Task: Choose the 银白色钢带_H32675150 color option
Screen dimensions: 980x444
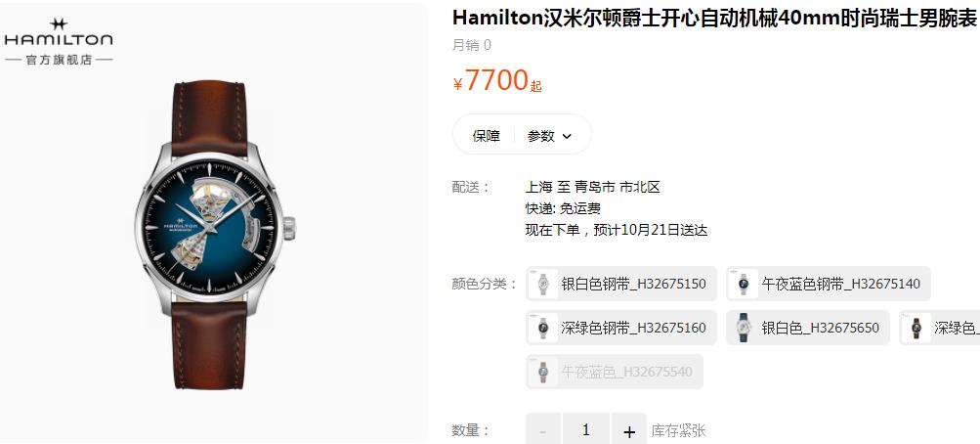Action: 621,284
